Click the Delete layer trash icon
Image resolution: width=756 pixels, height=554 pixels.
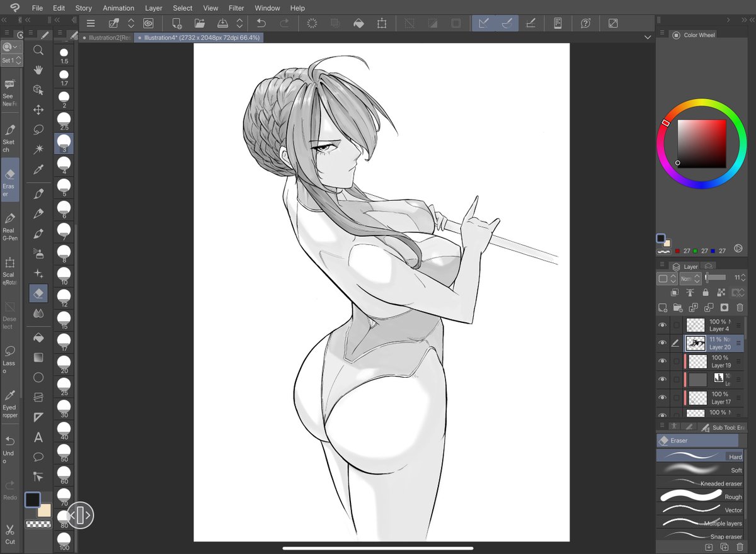pyautogui.click(x=740, y=308)
